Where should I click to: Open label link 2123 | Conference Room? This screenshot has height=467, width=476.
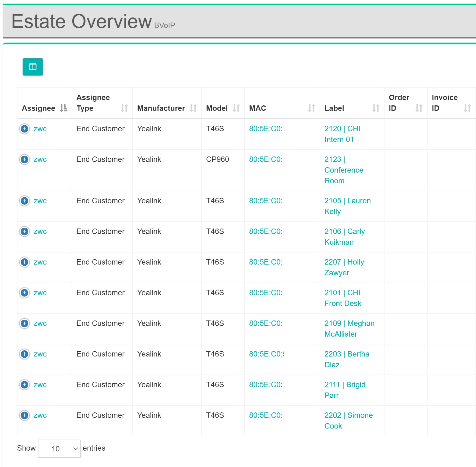344,170
